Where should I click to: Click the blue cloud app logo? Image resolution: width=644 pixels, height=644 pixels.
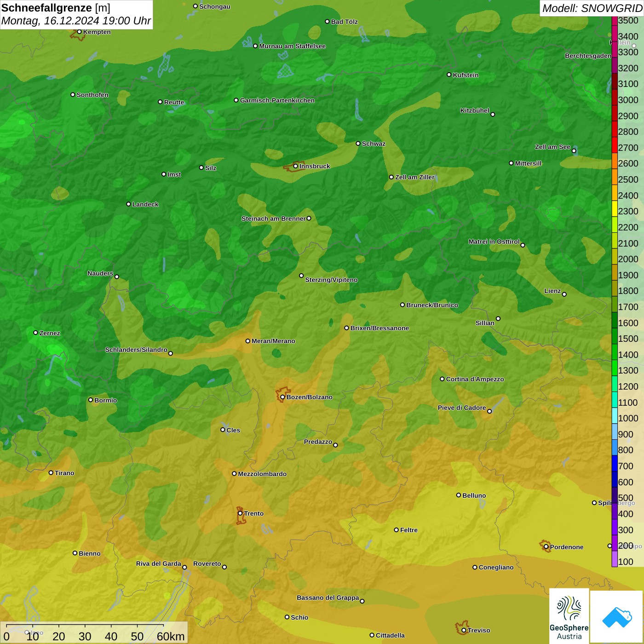[x=617, y=617]
